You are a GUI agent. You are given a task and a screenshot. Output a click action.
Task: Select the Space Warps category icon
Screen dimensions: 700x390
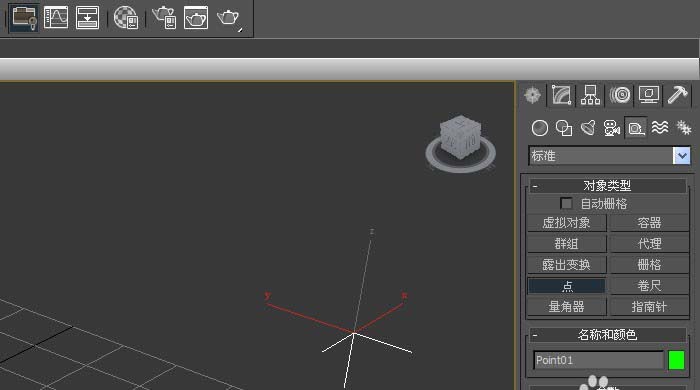click(x=660, y=128)
